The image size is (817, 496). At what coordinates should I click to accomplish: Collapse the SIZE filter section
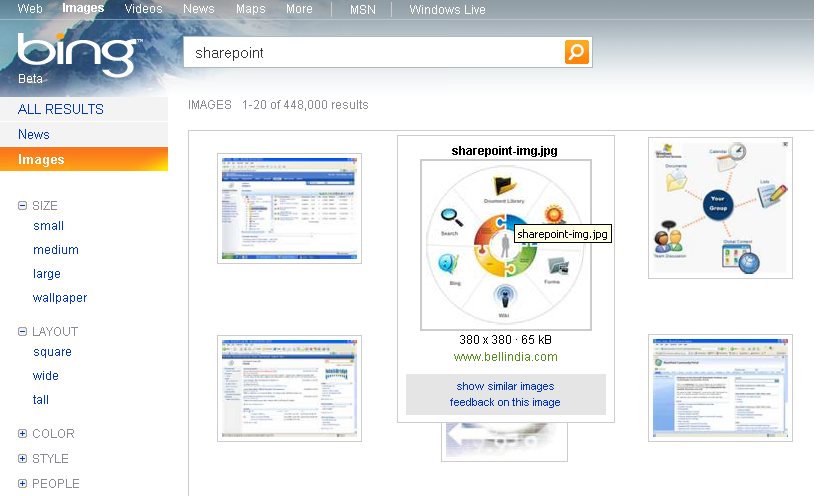(x=22, y=206)
